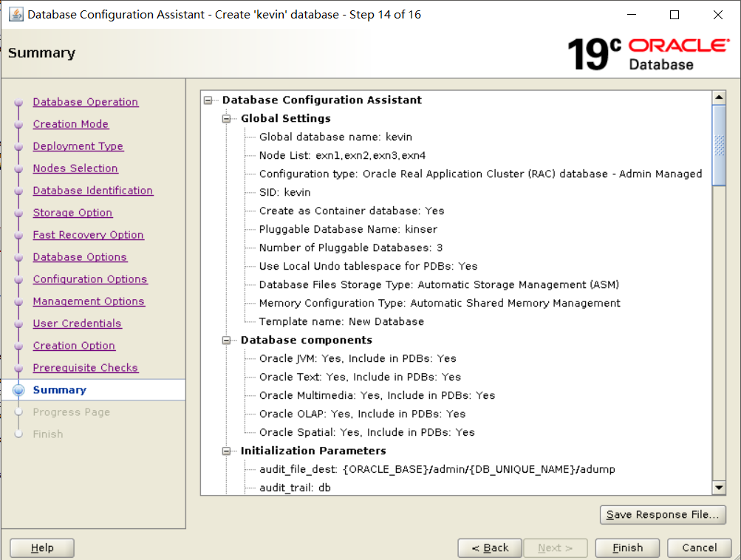Jump to the Creation Option step
The image size is (741, 560).
(74, 346)
